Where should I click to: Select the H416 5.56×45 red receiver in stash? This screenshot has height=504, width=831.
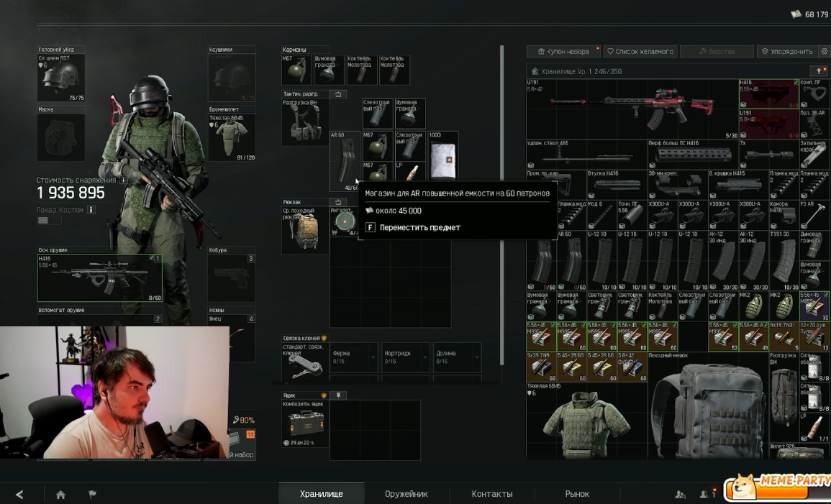click(769, 93)
